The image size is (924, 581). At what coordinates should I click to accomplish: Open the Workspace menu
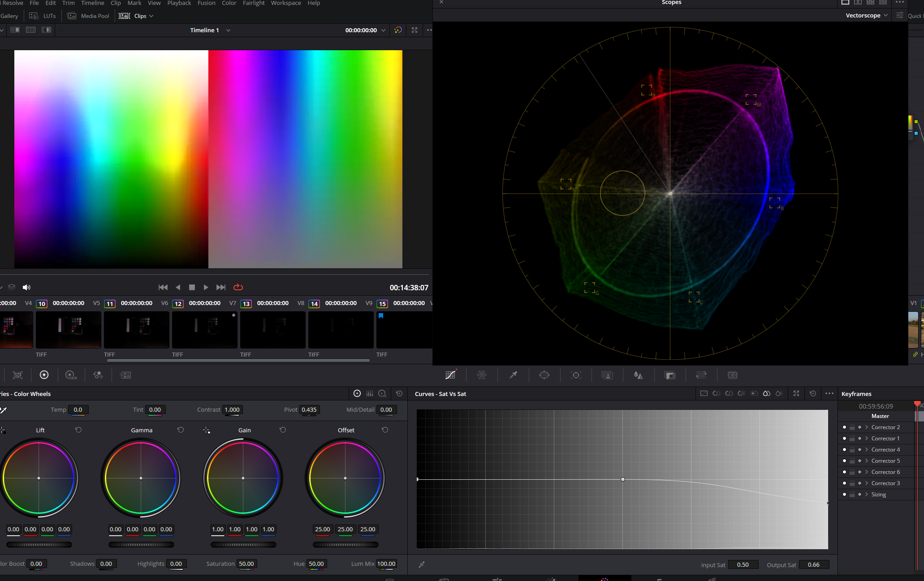click(x=286, y=3)
